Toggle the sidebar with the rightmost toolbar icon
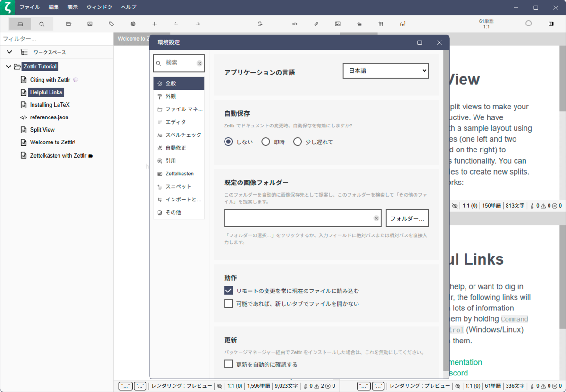 [551, 24]
